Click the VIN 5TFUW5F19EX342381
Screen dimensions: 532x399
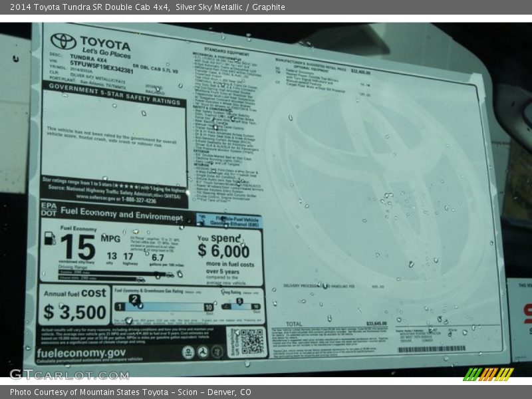pos(102,66)
